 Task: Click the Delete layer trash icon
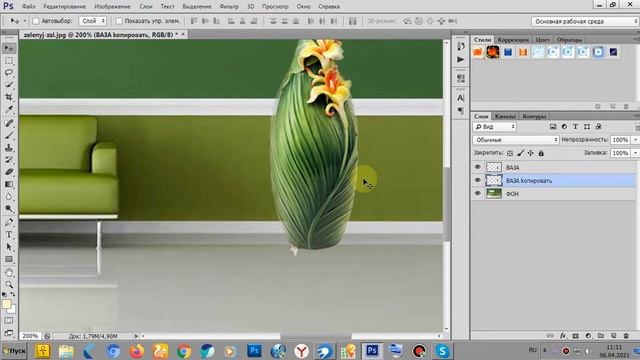[x=626, y=336]
